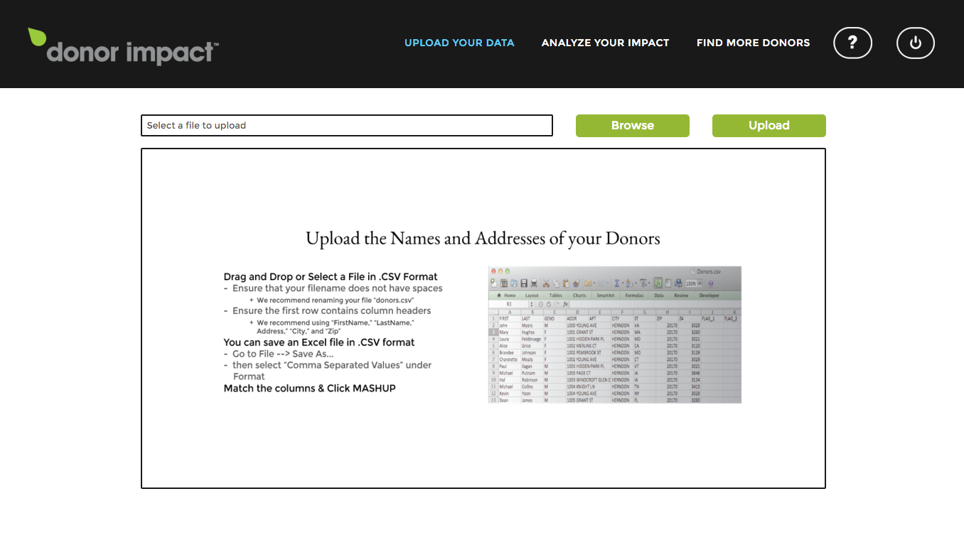Navigate to Find More Donors
964x560 pixels.
point(753,43)
